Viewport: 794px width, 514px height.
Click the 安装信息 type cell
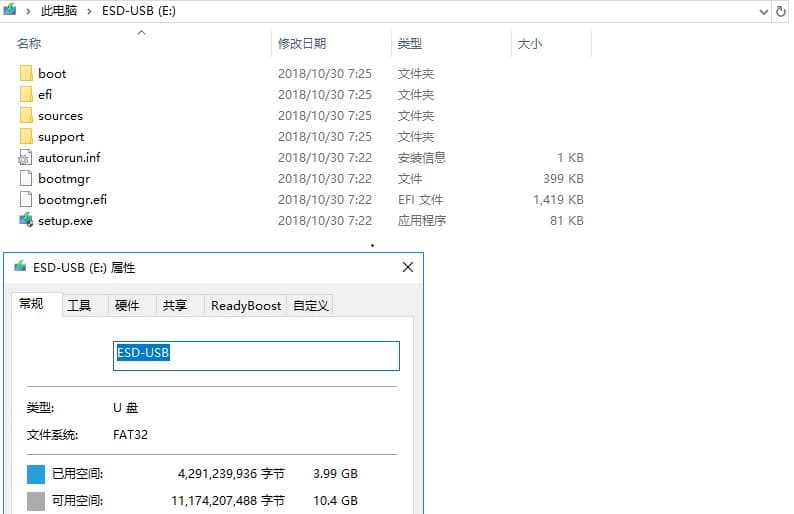tap(421, 157)
